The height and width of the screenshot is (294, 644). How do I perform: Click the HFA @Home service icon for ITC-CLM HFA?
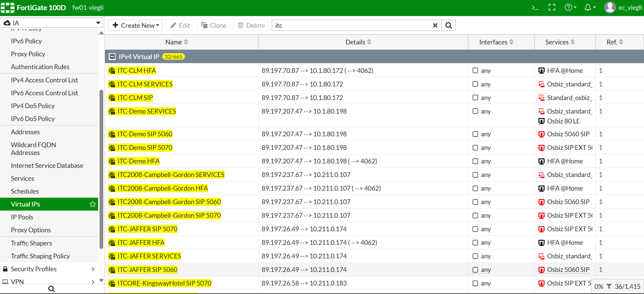tap(541, 71)
